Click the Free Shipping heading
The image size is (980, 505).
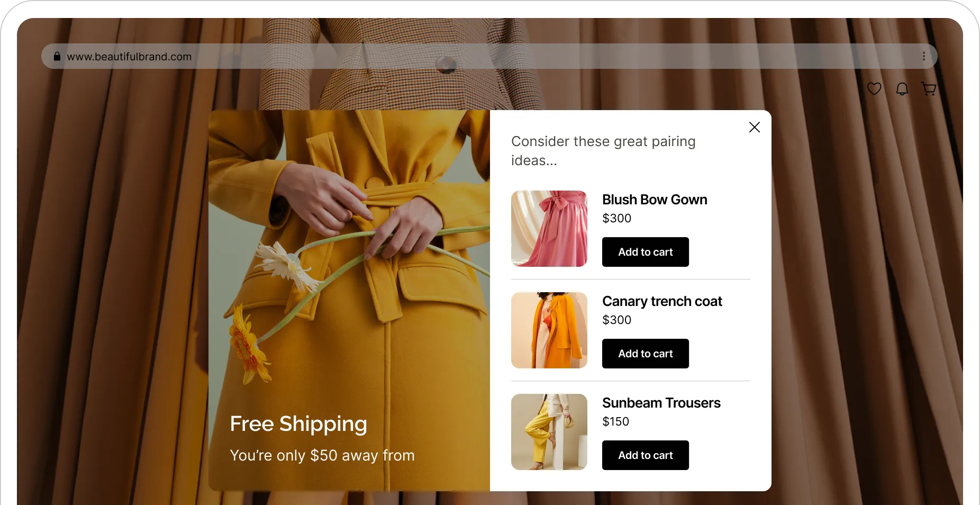coord(298,424)
